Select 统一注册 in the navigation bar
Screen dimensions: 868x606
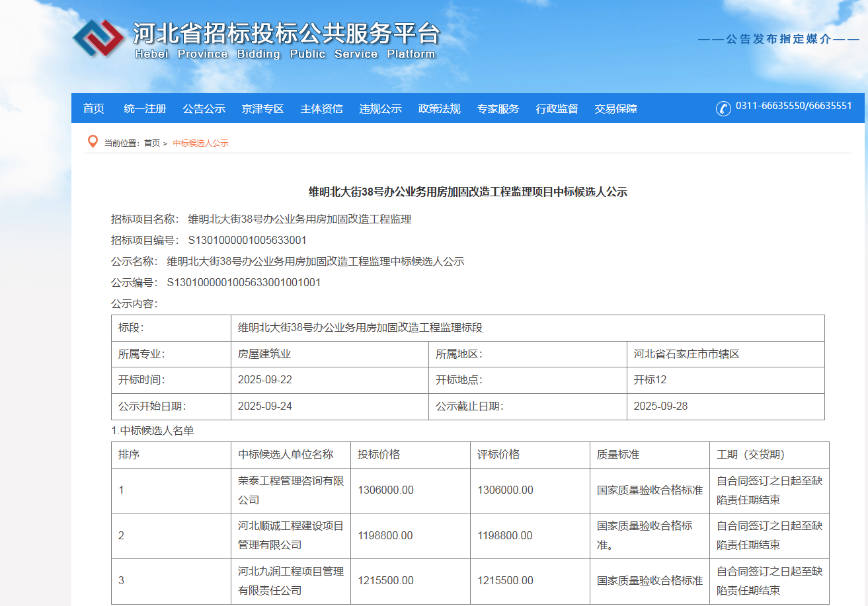tap(145, 109)
